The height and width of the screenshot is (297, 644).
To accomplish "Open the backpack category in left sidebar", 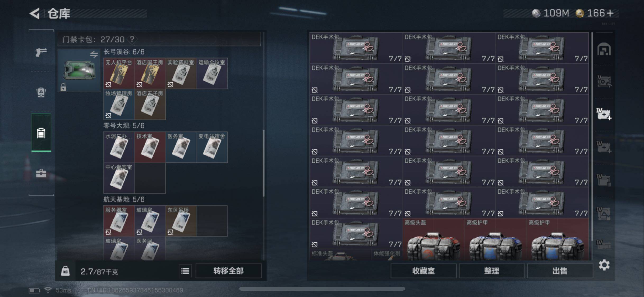I will [x=41, y=92].
